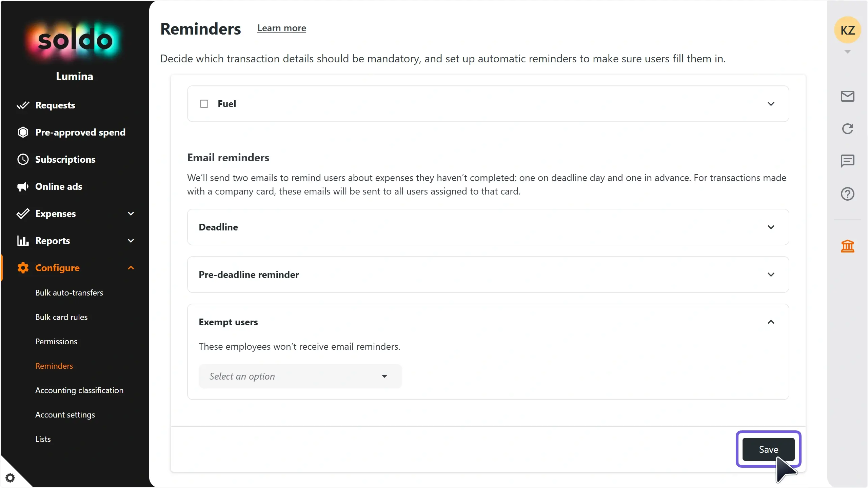Viewport: 868px width, 488px height.
Task: Click the orange bank building icon
Action: pyautogui.click(x=847, y=246)
